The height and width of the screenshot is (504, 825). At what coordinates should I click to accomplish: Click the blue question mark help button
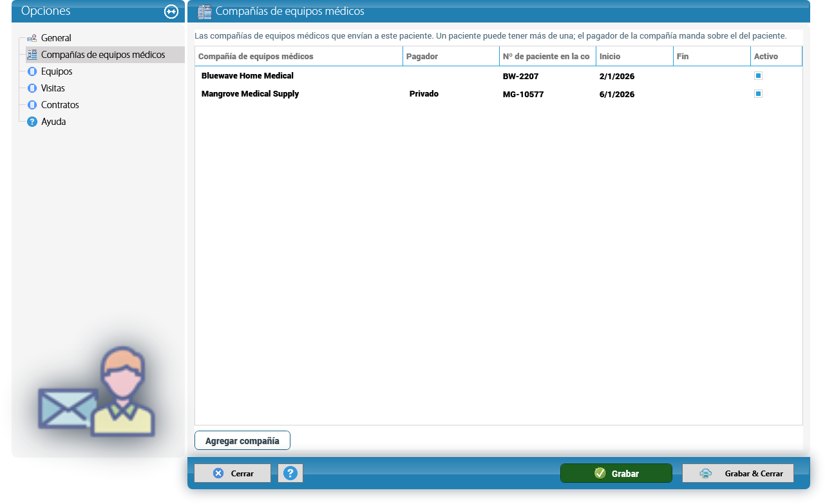(x=290, y=473)
